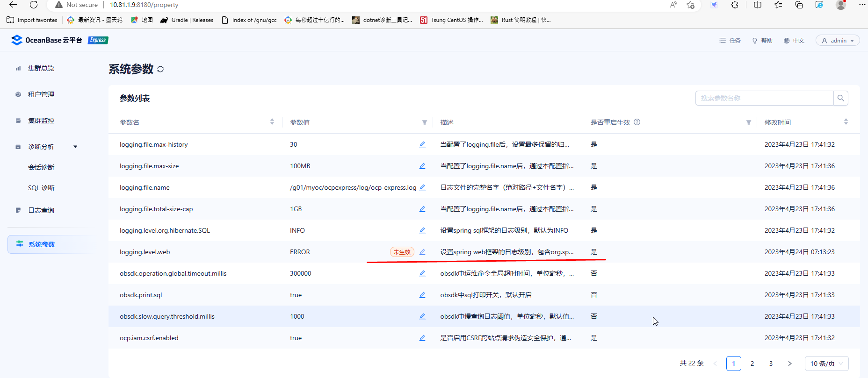Viewport: 868px width, 378px height.
Task: Edit the obsdk.print.sql value
Action: tap(422, 295)
